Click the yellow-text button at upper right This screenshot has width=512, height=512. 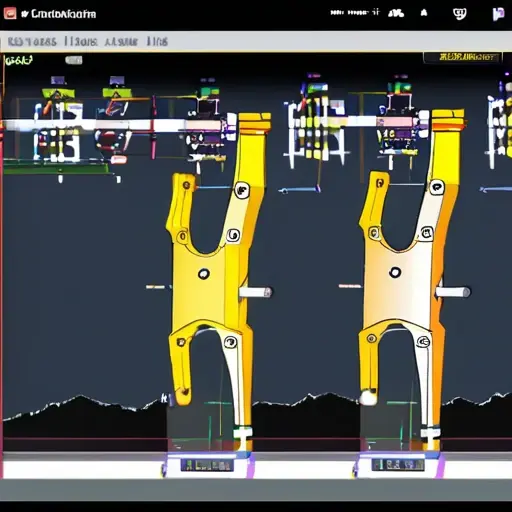(x=463, y=57)
